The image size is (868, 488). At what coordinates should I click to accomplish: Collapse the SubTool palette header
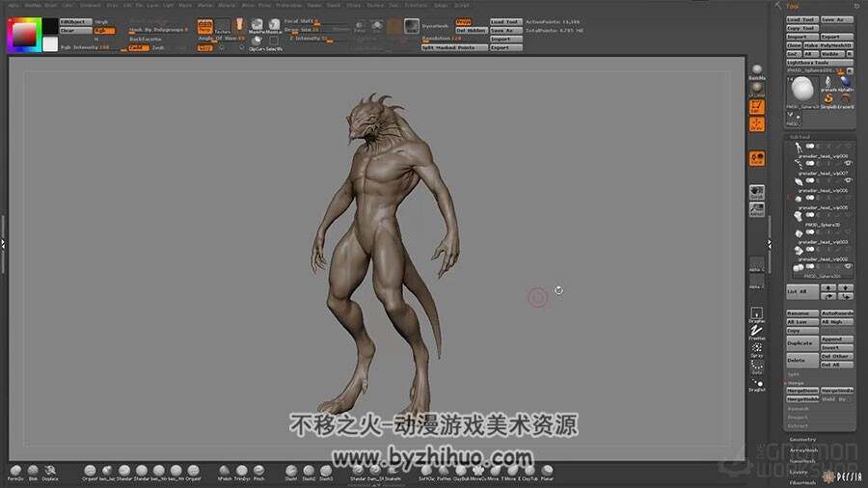(x=800, y=137)
